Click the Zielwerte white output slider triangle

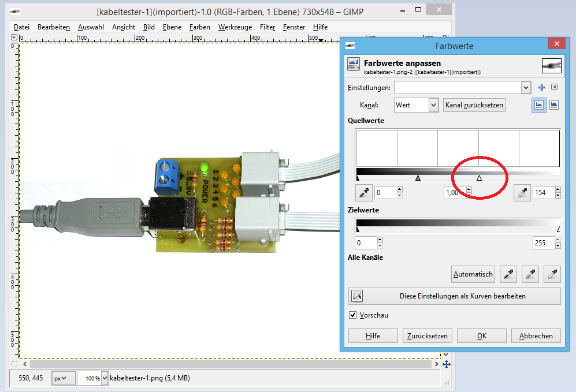click(558, 229)
